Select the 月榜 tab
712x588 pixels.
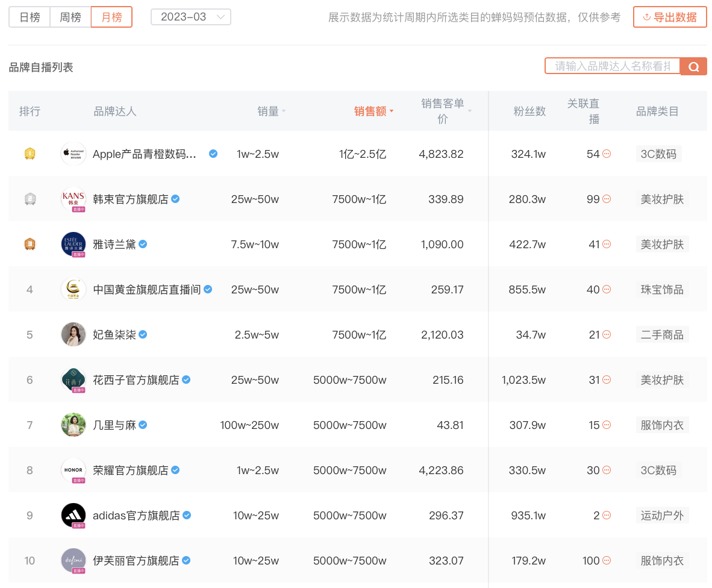[111, 17]
